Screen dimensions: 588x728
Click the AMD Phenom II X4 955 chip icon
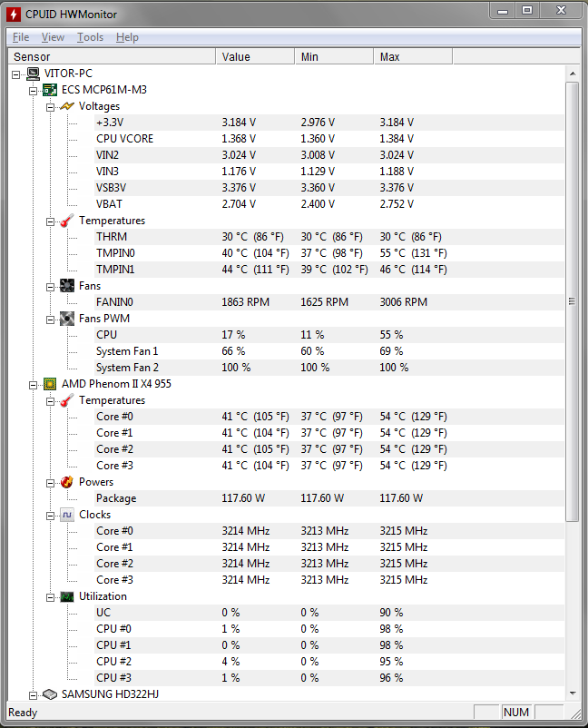coord(50,384)
